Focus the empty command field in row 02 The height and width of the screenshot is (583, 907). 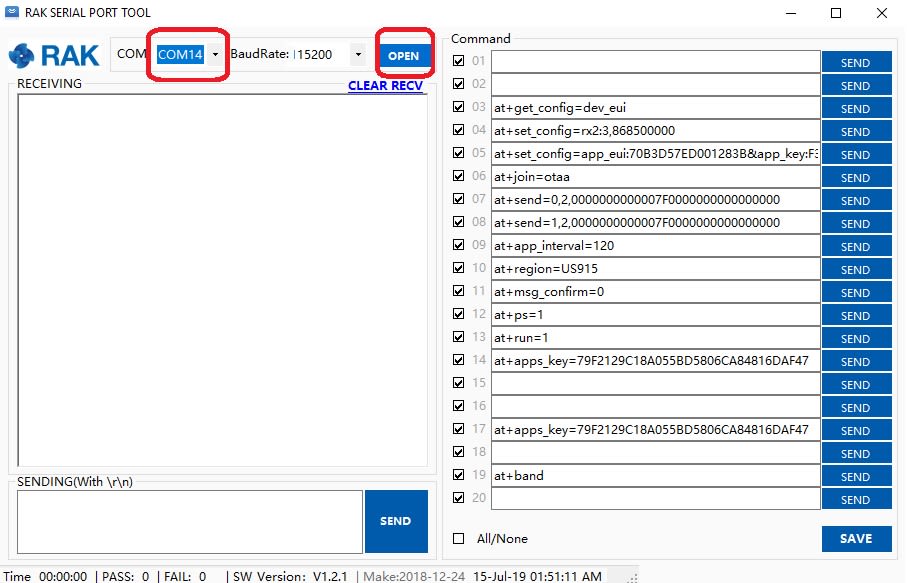point(655,84)
